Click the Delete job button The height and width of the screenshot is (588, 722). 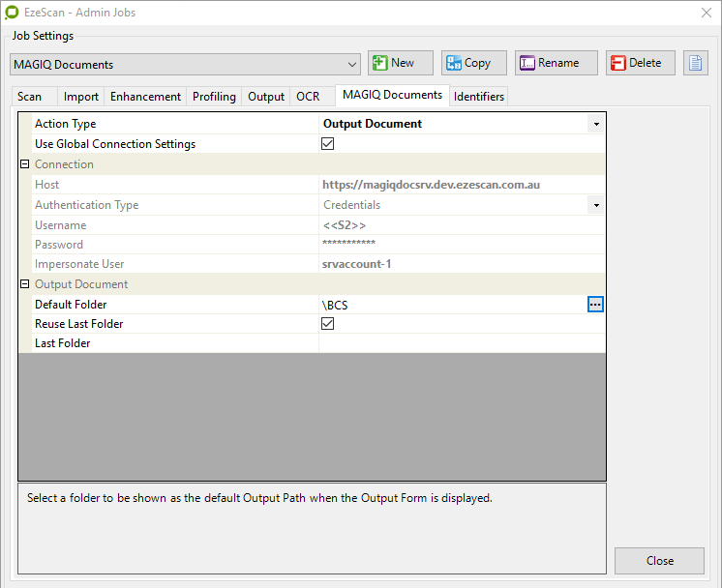[641, 64]
